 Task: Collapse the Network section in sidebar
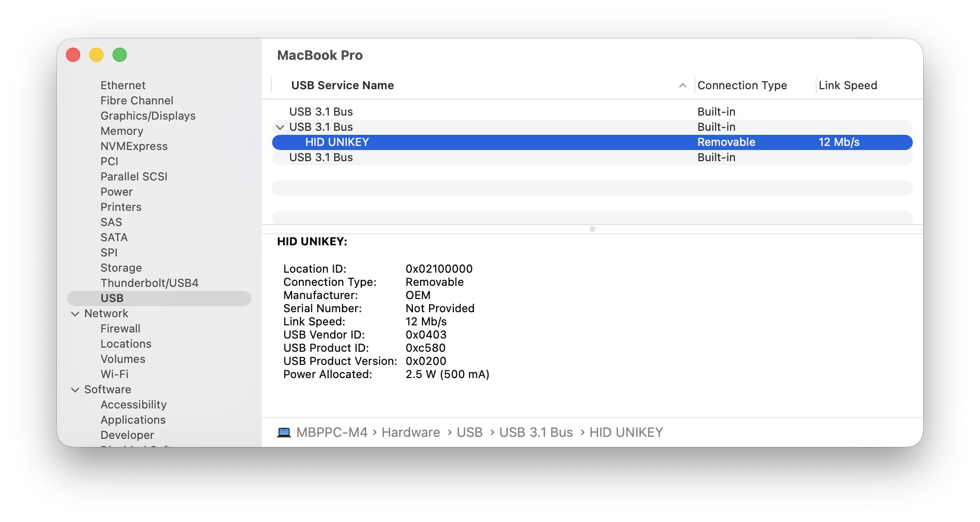pos(75,314)
